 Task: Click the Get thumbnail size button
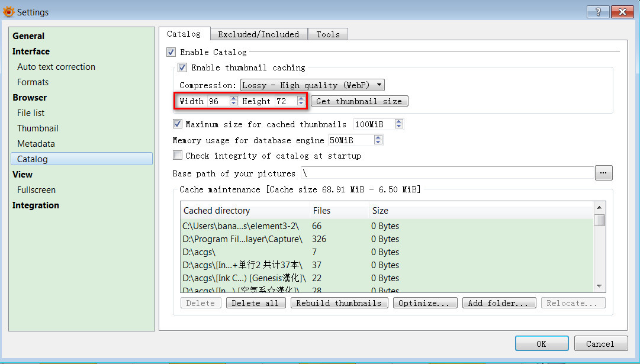tap(359, 101)
